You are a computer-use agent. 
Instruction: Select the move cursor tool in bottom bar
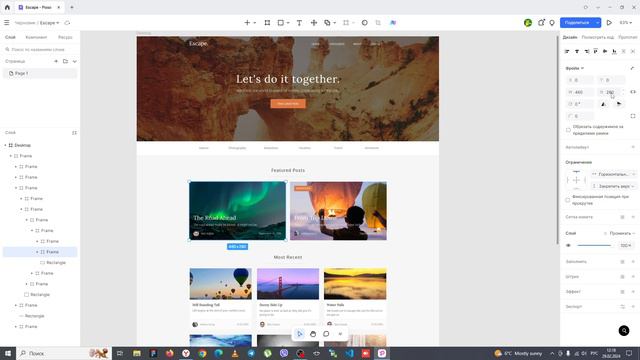pyautogui.click(x=300, y=334)
